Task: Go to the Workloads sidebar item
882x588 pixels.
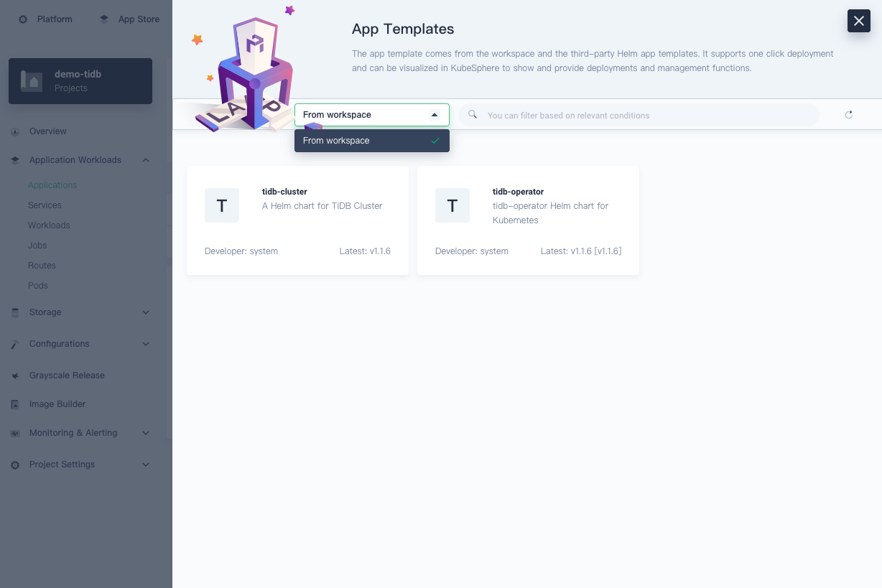Action: [49, 225]
